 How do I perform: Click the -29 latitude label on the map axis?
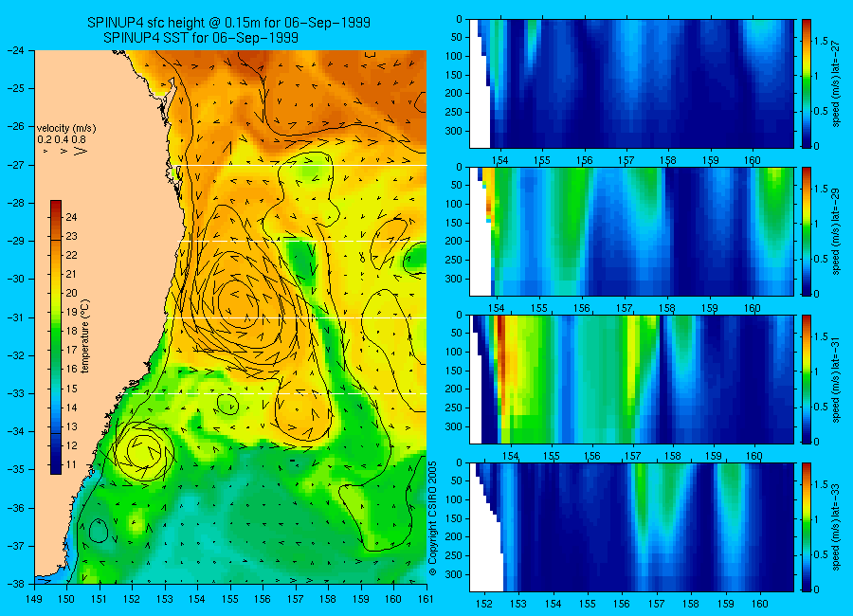[x=16, y=241]
